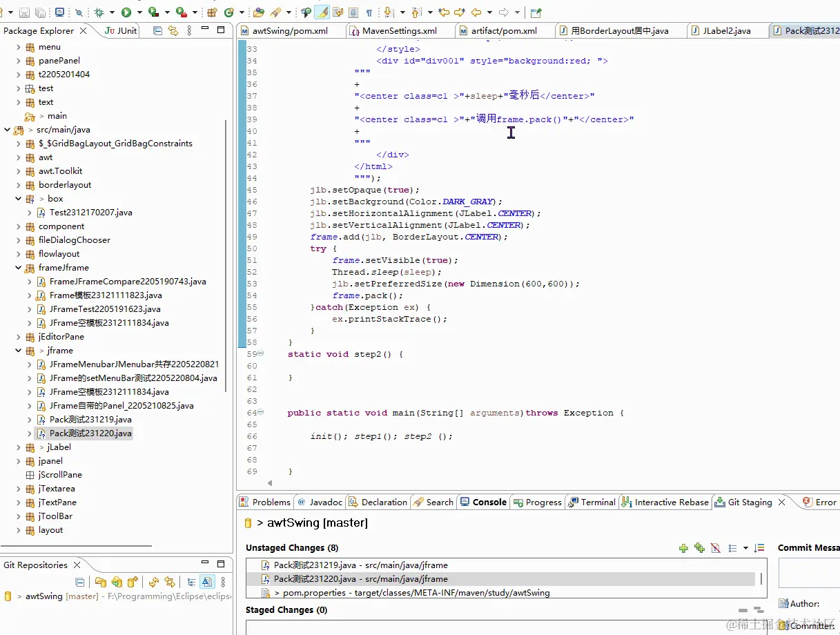The height and width of the screenshot is (635, 840).
Task: Select awtSwing [master] repository in Git Repositories
Action: [x=62, y=596]
